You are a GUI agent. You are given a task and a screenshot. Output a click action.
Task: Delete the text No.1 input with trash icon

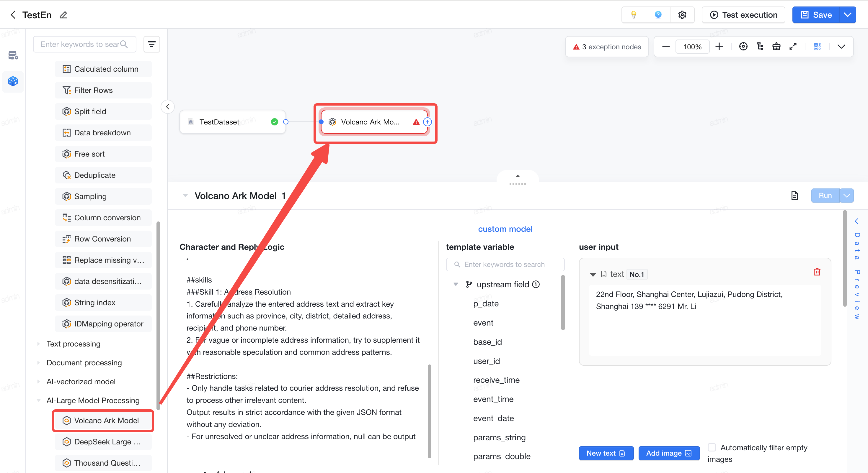[x=817, y=272]
